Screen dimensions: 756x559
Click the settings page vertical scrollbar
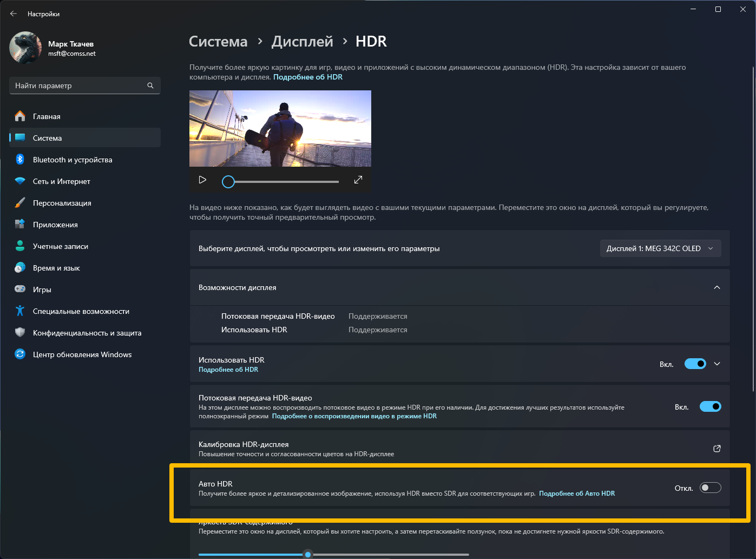(x=753, y=229)
